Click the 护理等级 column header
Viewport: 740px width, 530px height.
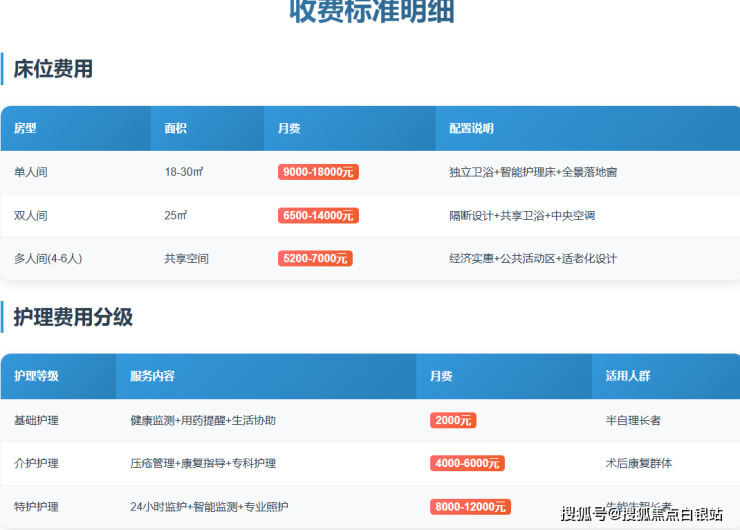coord(36,376)
